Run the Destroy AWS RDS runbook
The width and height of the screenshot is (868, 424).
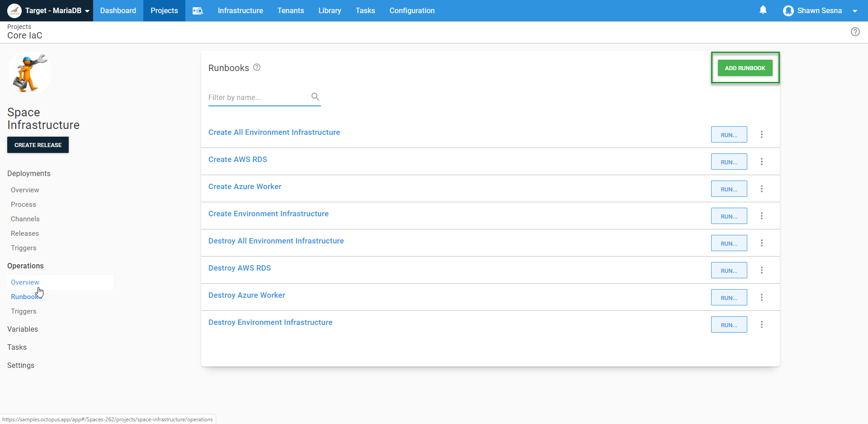(x=729, y=271)
